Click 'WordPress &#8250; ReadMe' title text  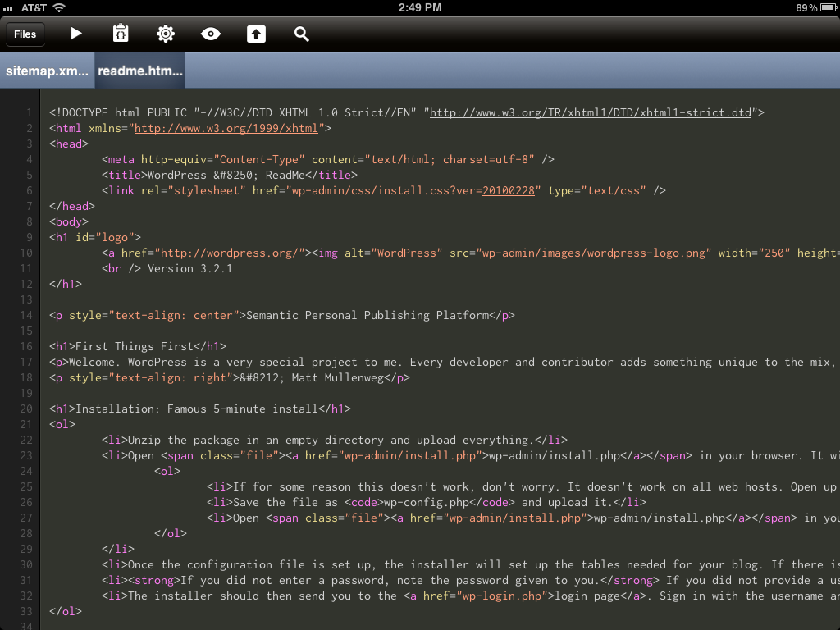pos(226,175)
